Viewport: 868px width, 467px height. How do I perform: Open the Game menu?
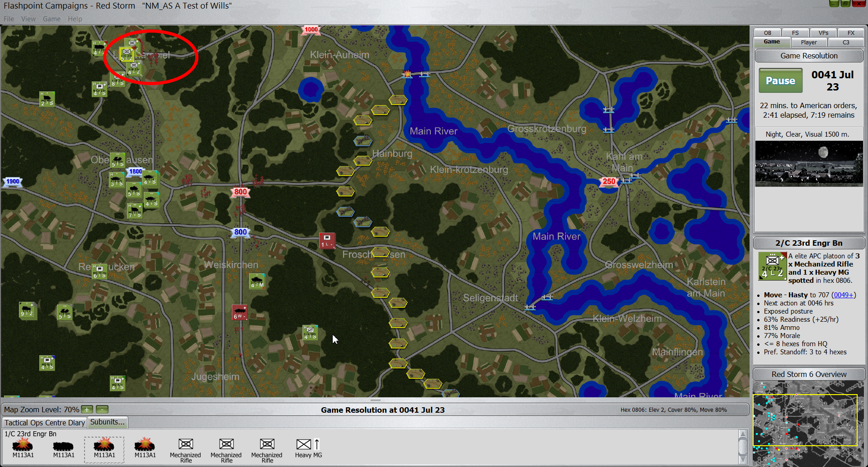click(x=52, y=19)
